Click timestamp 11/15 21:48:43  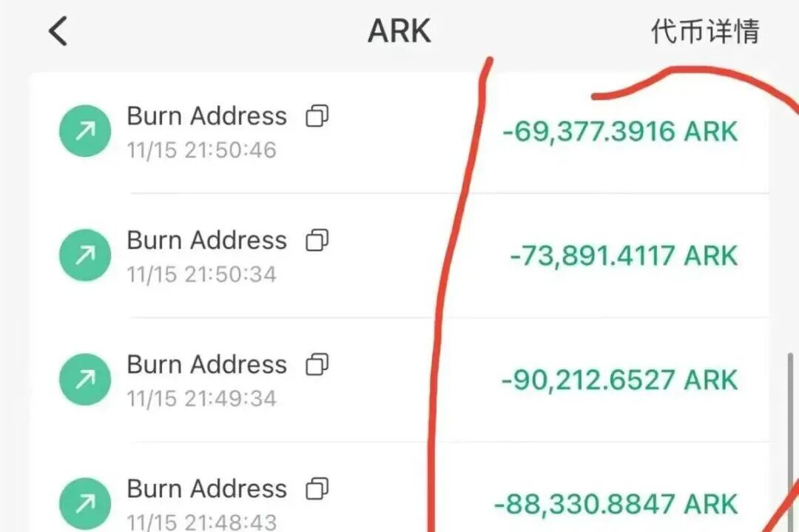[202, 522]
